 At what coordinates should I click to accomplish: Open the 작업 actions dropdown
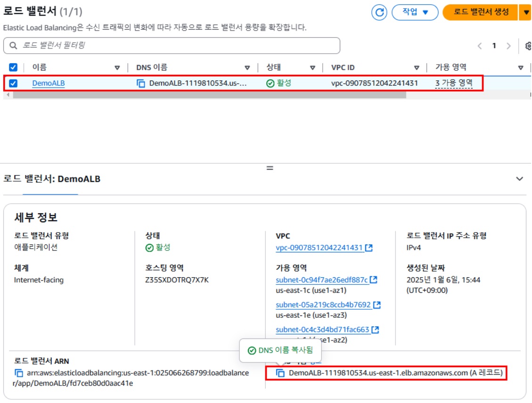[x=415, y=13]
